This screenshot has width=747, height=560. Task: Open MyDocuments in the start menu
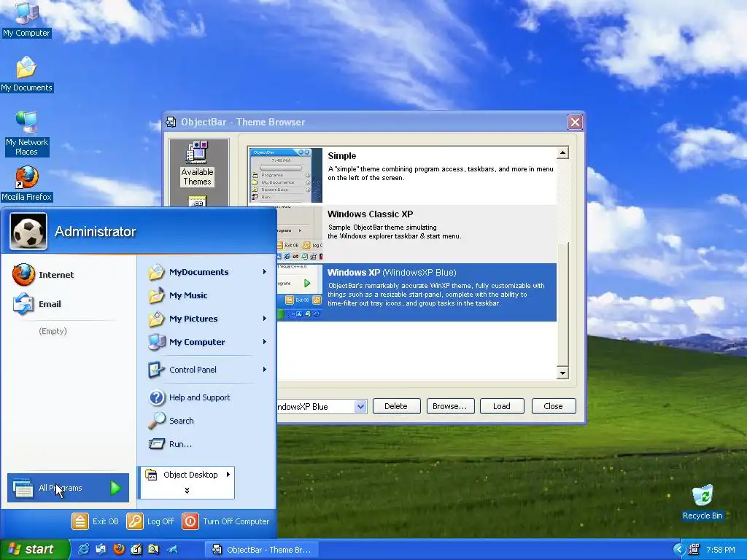coord(207,272)
